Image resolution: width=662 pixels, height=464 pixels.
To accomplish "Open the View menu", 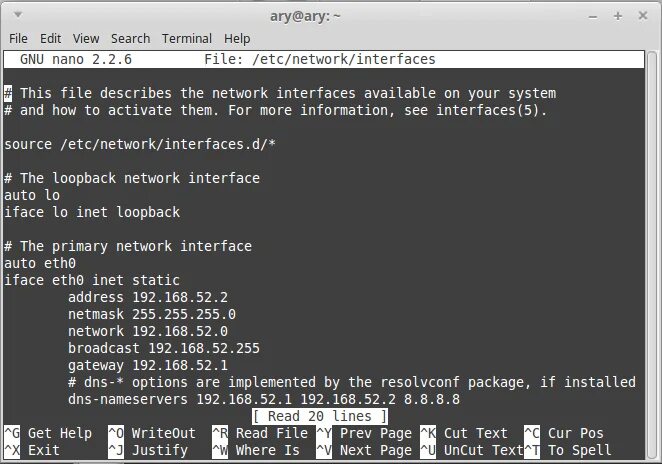I will [86, 38].
